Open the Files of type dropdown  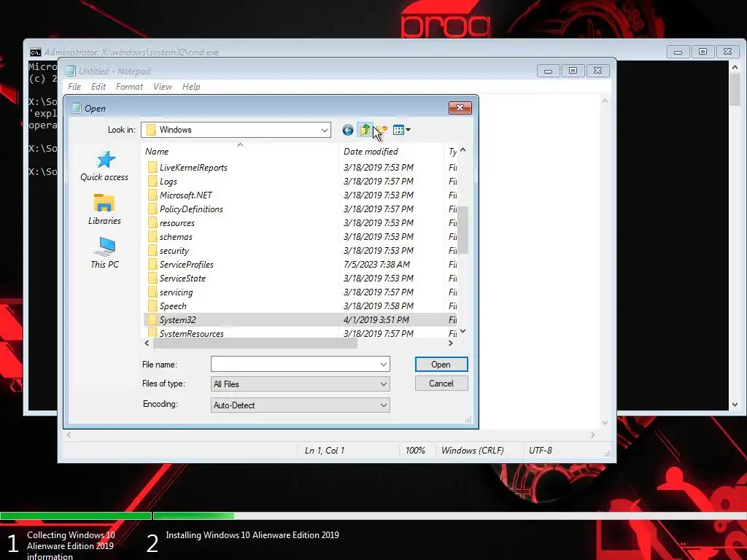click(x=300, y=384)
